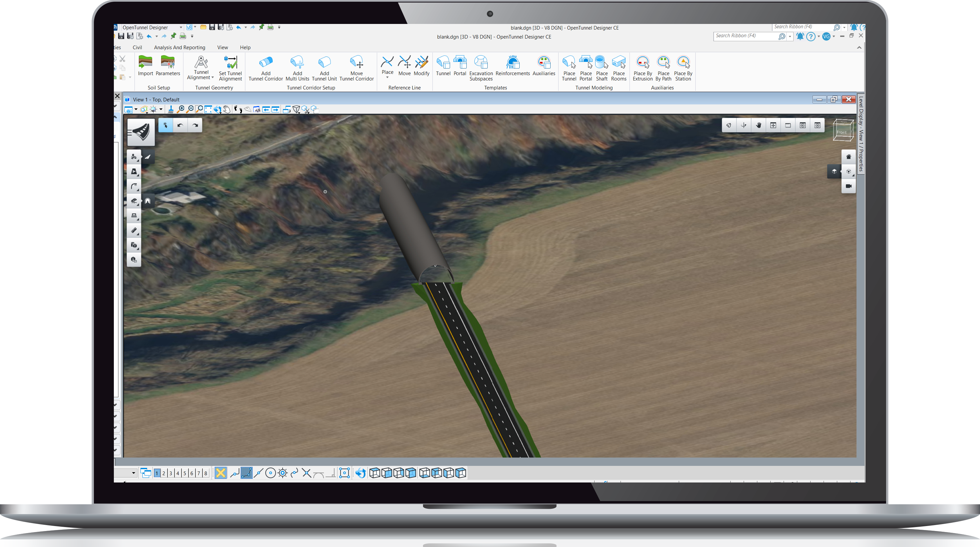The height and width of the screenshot is (547, 980).
Task: Type in the Search Ribbon field
Action: coord(748,36)
